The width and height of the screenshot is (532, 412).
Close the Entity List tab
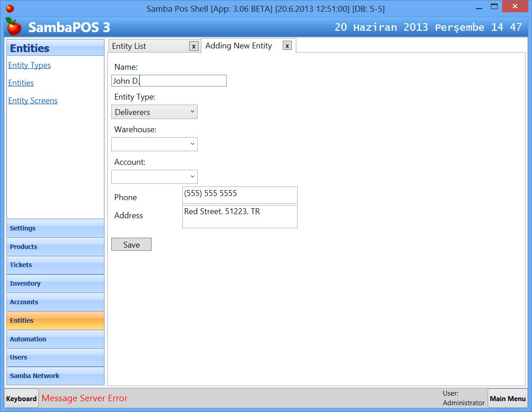[194, 46]
